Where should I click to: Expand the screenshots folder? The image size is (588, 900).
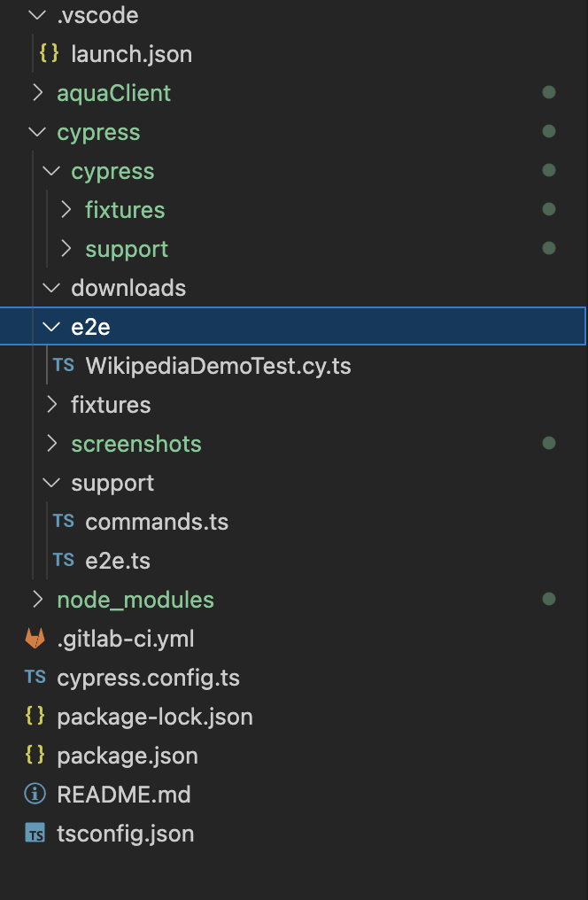(x=51, y=444)
